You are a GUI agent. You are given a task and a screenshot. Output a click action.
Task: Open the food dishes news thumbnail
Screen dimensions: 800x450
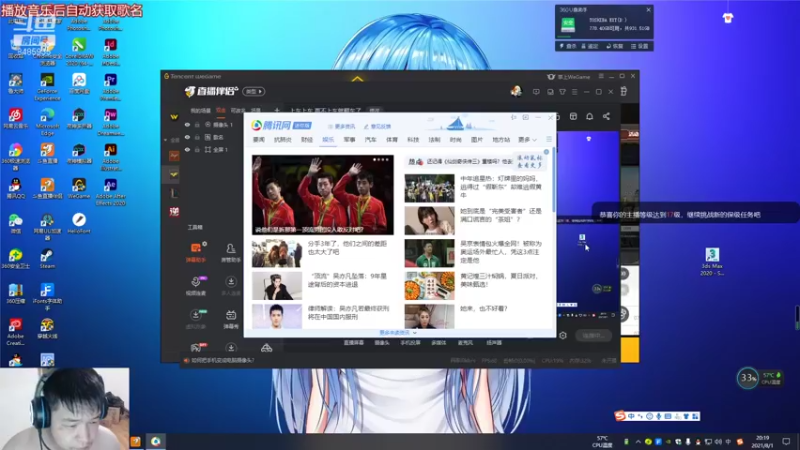429,285
